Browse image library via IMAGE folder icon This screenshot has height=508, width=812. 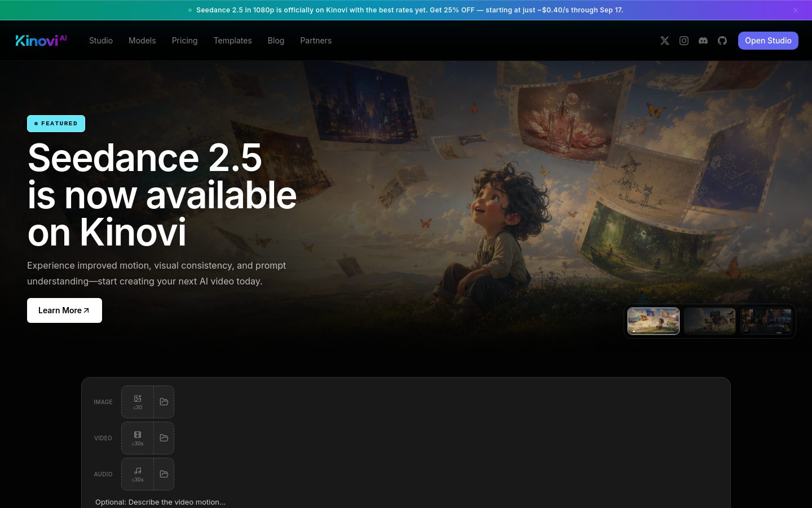pos(164,402)
